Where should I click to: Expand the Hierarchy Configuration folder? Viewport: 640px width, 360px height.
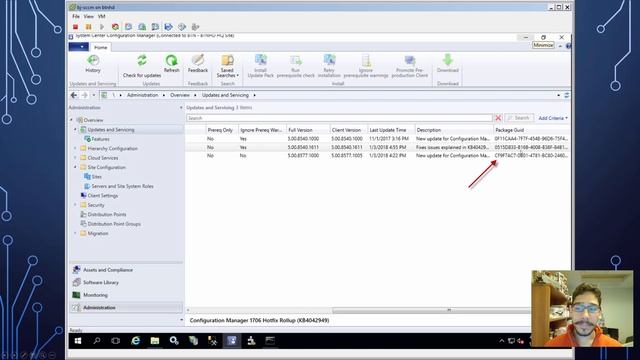pos(75,149)
